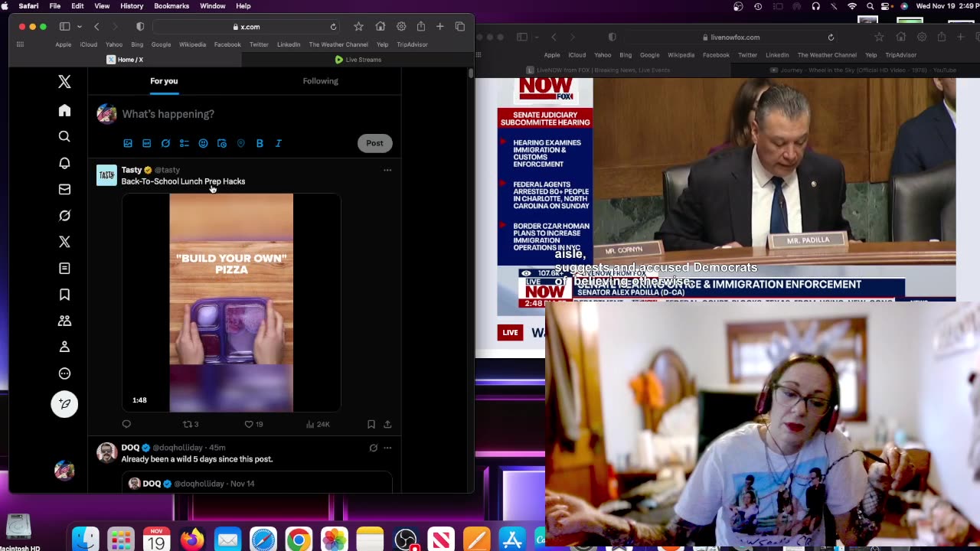Click the X feed scrollbar
The image size is (980, 551).
(471, 73)
